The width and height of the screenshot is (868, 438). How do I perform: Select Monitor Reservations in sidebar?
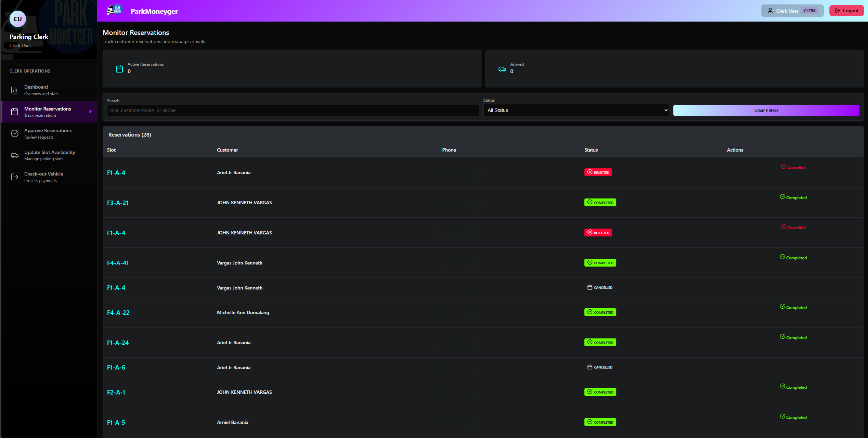click(x=50, y=112)
